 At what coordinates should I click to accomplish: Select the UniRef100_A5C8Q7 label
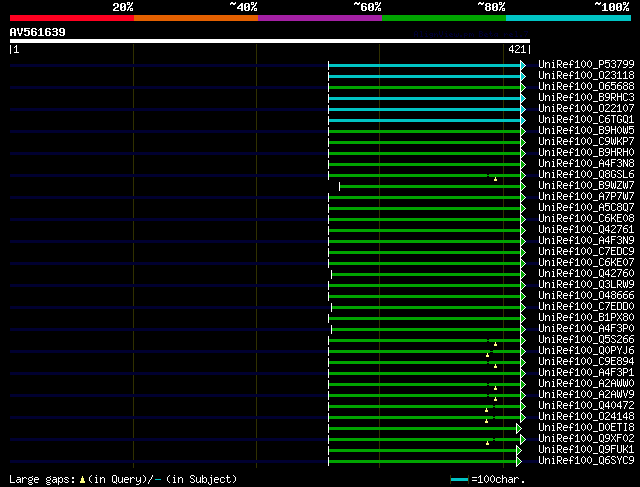[586, 208]
